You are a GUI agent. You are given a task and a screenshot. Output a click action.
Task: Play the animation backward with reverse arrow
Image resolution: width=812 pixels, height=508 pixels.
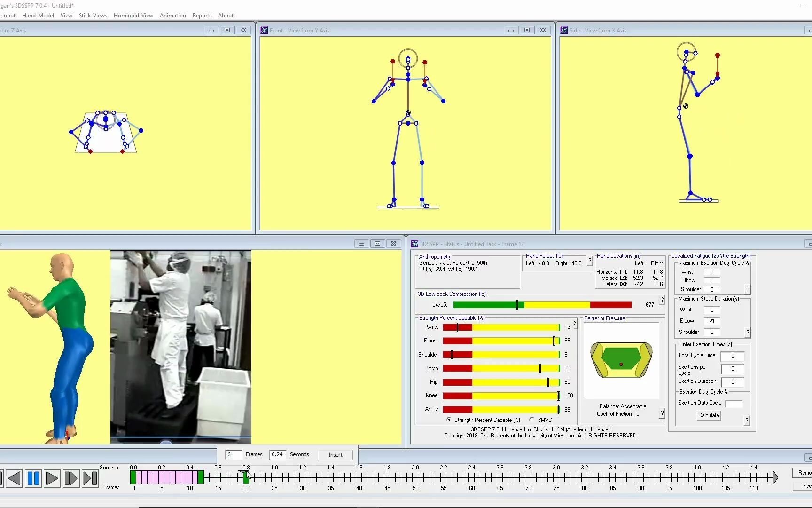click(x=15, y=478)
